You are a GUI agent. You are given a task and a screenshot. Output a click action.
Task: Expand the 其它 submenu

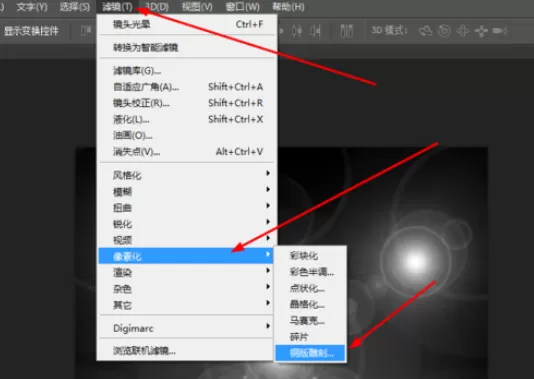click(x=187, y=305)
